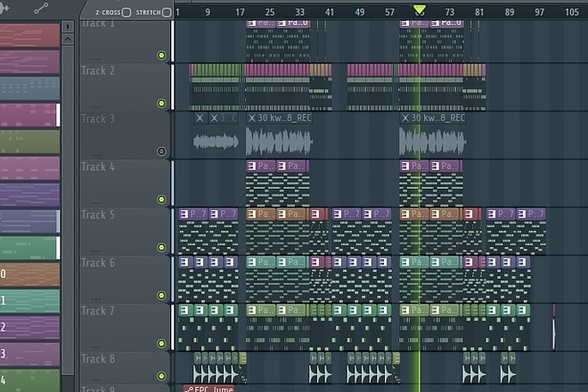
Task: Click first pattern clip icon on Track 4
Action: [251, 166]
